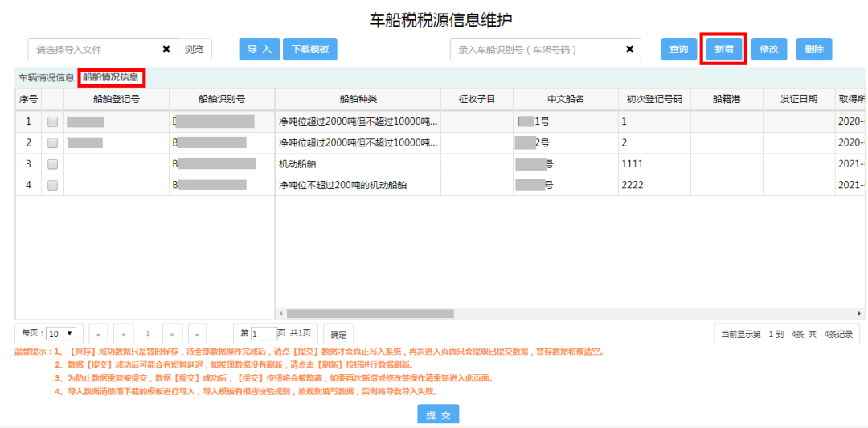Tick the checkbox for row 1

pos(52,122)
